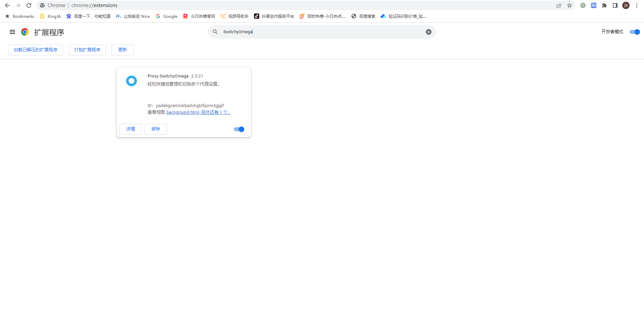Viewport: 644px width, 336px height.
Task: Click the description 轻松快捷地管理和切换多个代理设置
Action: [184, 84]
